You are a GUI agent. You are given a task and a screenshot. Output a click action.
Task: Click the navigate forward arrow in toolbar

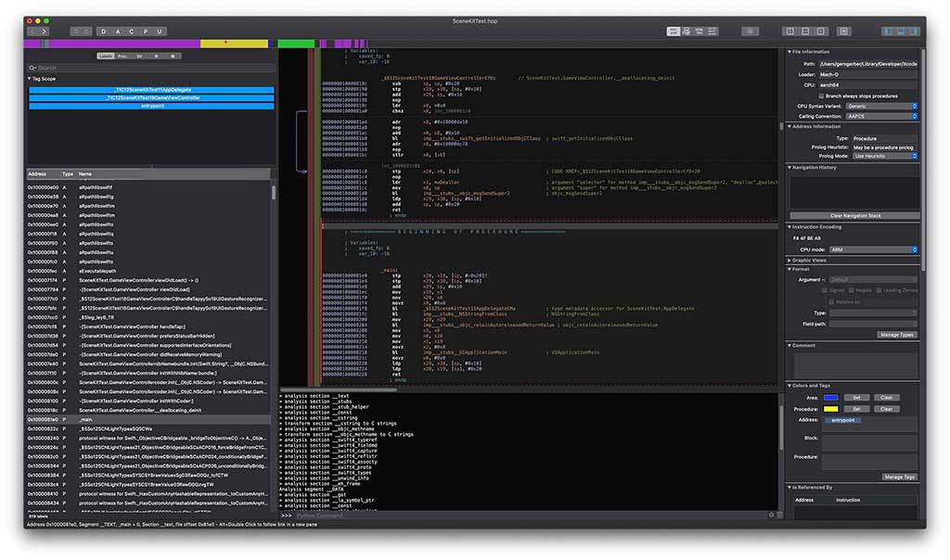[x=44, y=32]
